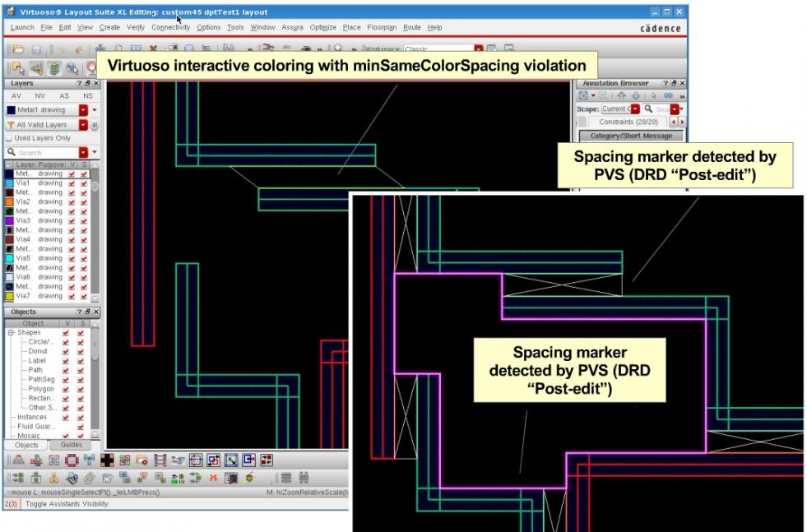Switch to the Guides tab
Image resolution: width=807 pixels, height=532 pixels.
coord(71,445)
